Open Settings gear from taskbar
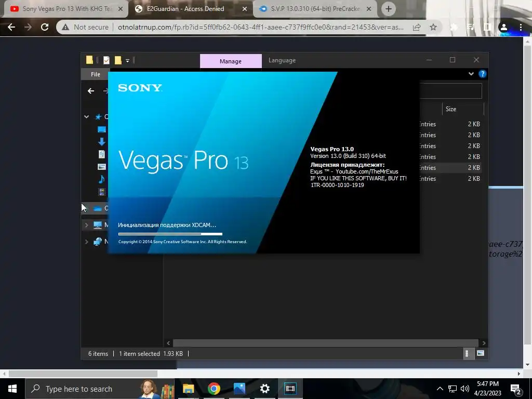The width and height of the screenshot is (532, 399). (264, 389)
